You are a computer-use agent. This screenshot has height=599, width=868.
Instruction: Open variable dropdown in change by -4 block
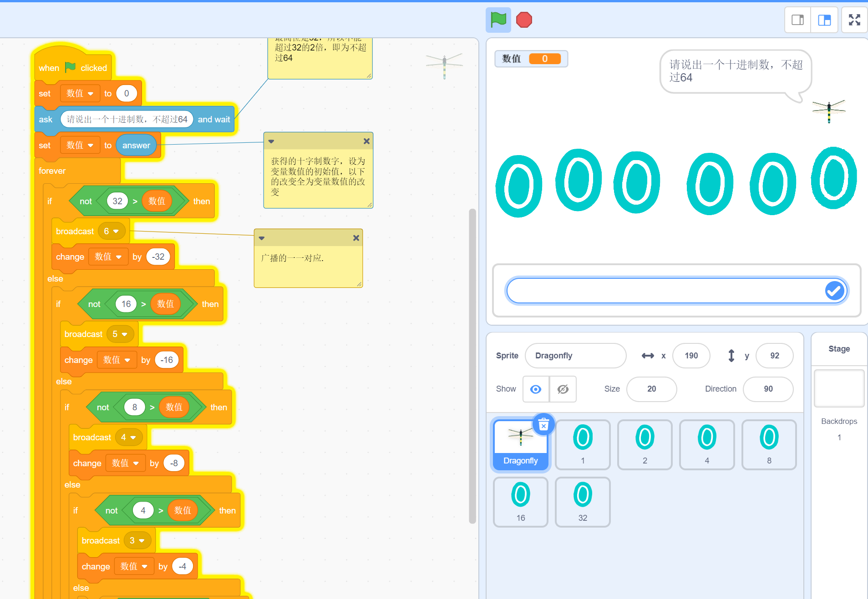point(134,566)
